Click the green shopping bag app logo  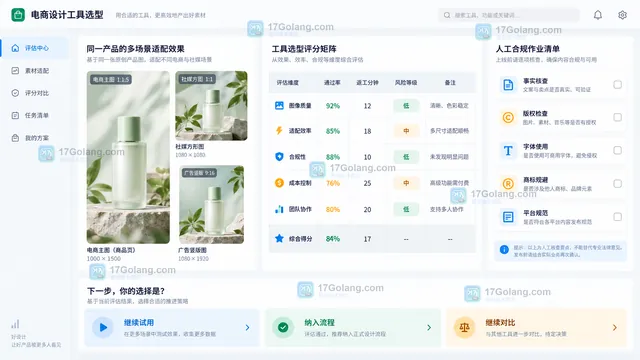coord(18,15)
